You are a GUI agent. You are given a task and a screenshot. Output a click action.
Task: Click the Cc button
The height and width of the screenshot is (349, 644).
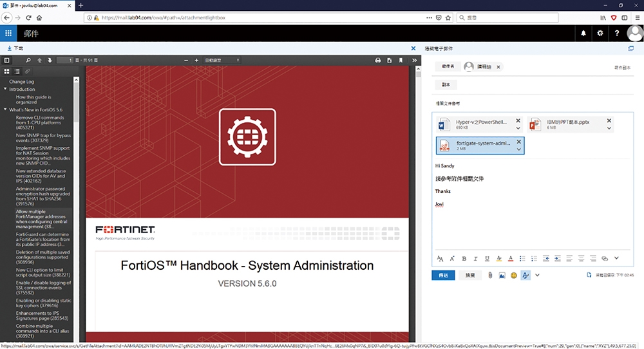446,84
